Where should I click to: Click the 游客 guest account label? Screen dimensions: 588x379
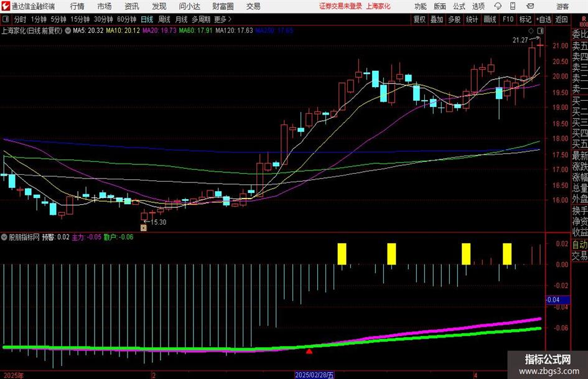pyautogui.click(x=562, y=6)
